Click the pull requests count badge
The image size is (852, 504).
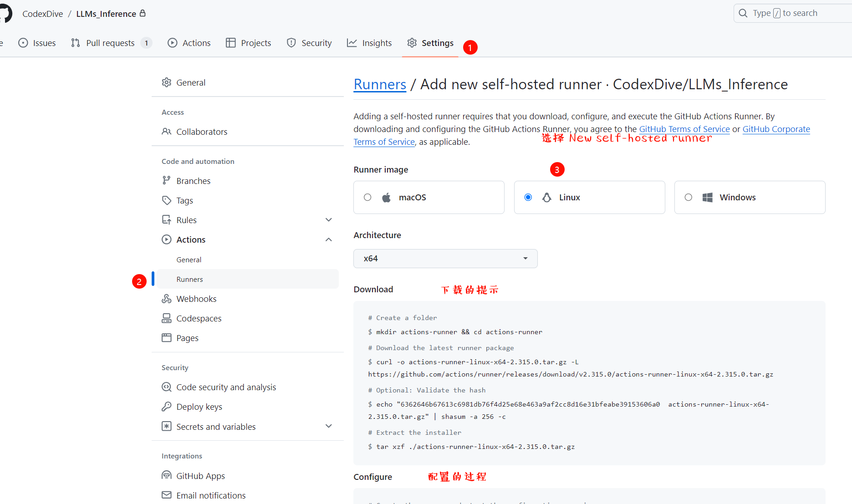(146, 43)
